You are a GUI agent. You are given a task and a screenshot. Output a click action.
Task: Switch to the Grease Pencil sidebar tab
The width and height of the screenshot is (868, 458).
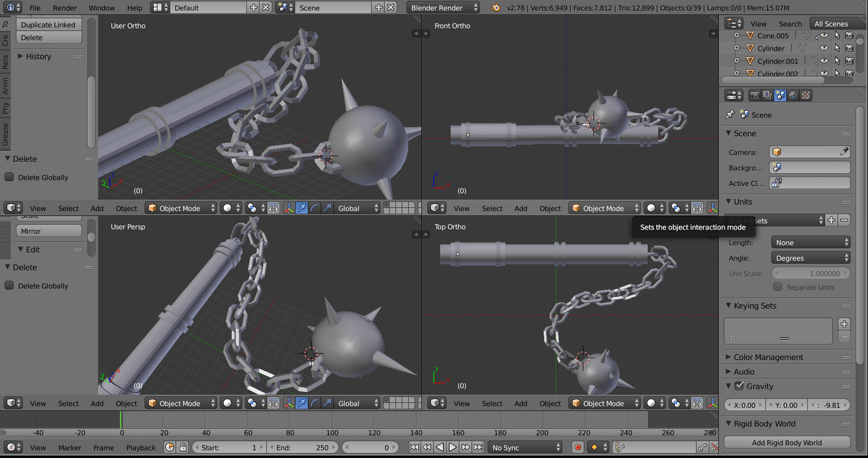tap(6, 134)
